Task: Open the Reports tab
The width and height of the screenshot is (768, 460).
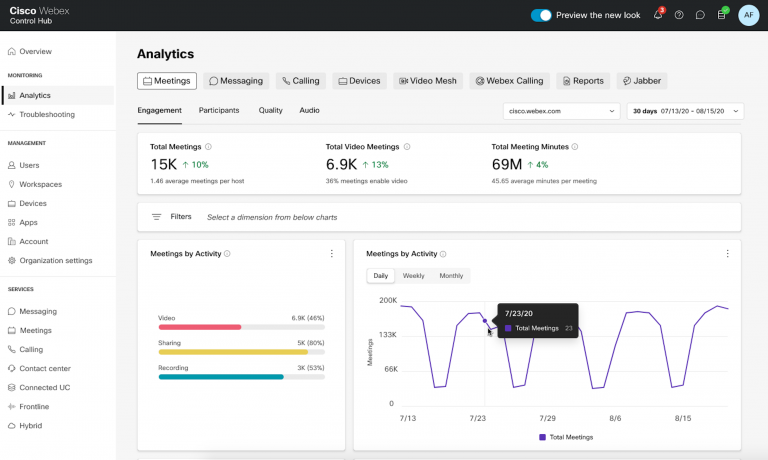Action: [583, 81]
